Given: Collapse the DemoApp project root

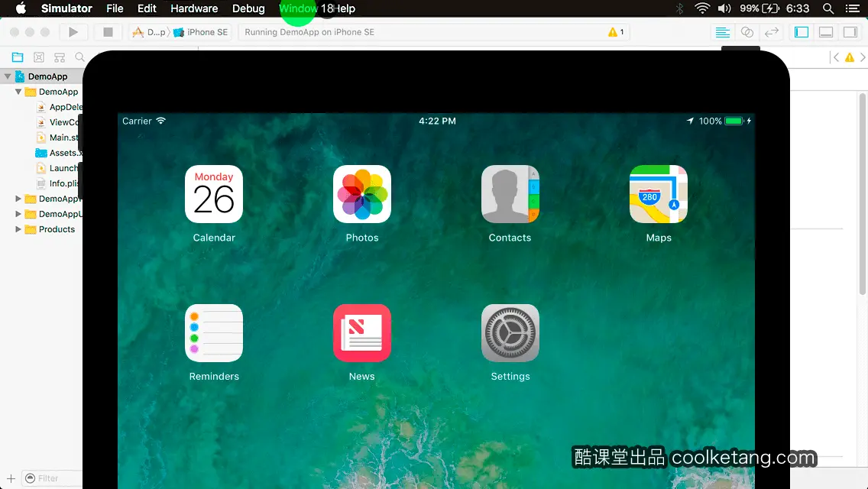Looking at the screenshot, I should (x=8, y=76).
